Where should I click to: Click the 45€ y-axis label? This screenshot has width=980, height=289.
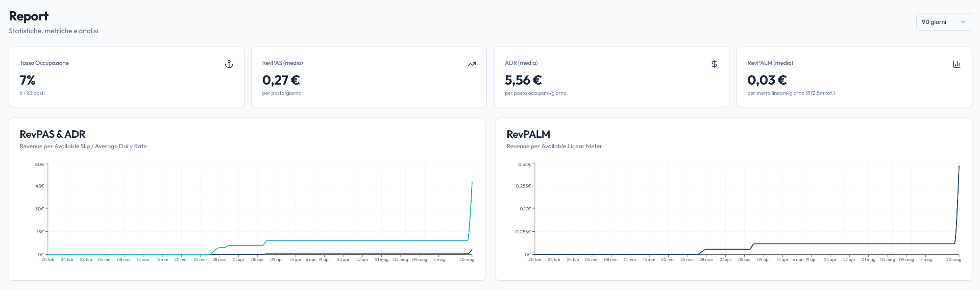coord(39,186)
